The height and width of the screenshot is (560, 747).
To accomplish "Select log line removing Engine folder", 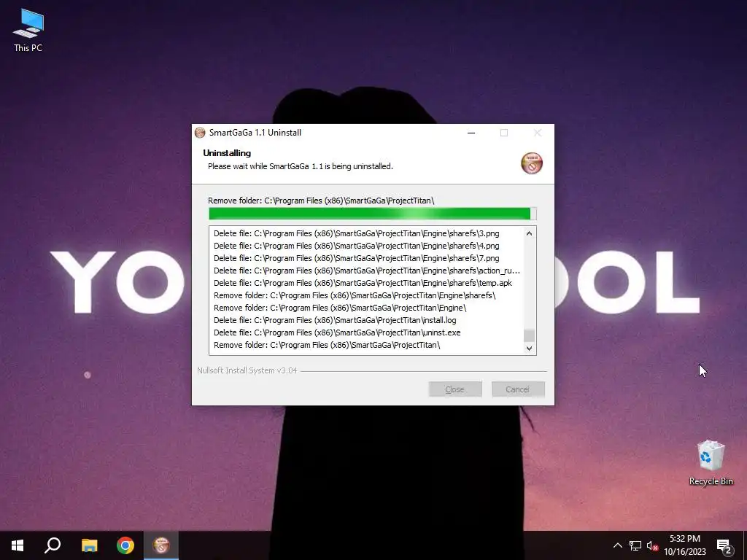I will 340,308.
